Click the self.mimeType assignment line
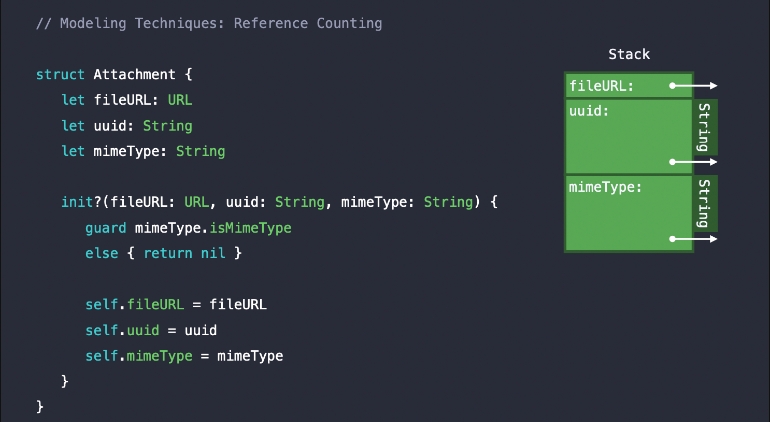 point(184,356)
